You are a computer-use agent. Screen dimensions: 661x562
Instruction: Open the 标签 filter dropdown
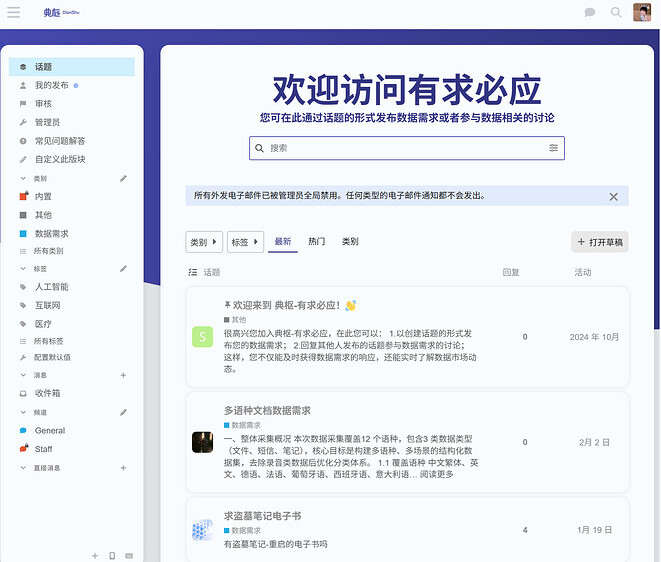[x=245, y=242]
